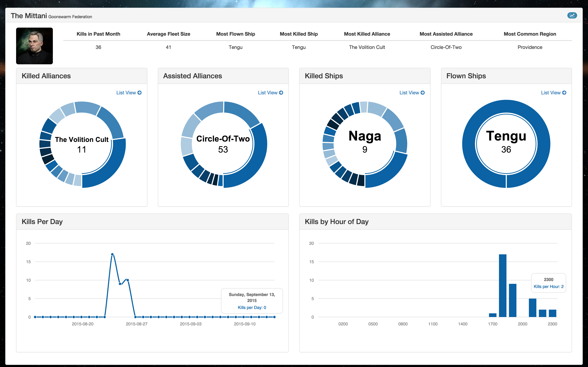Click the chart icon button in the header
The width and height of the screenshot is (588, 367).
[572, 16]
